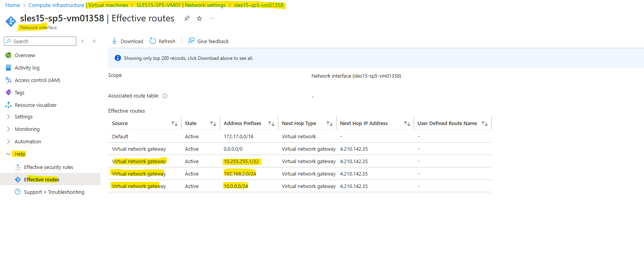644x254 pixels.
Task: Click the Give feedback button
Action: (209, 41)
